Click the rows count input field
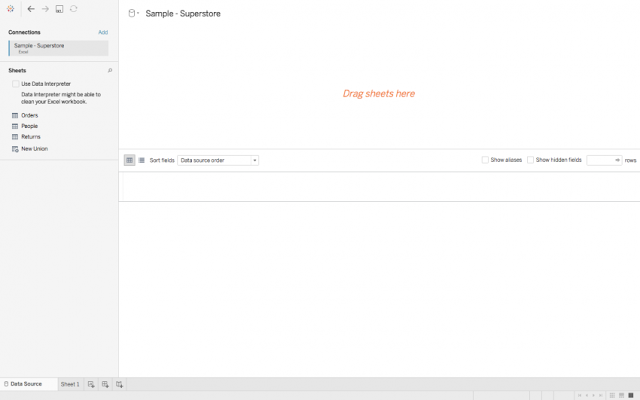 [x=604, y=160]
